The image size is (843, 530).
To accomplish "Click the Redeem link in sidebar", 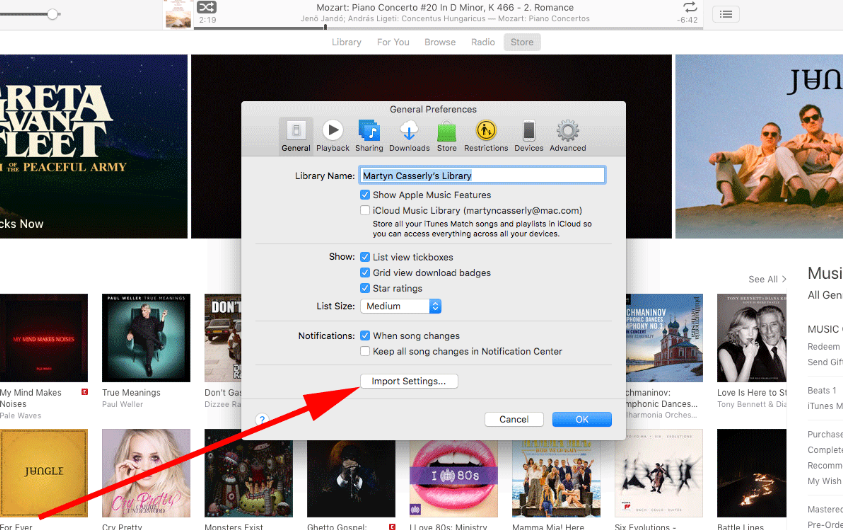I will (x=823, y=347).
